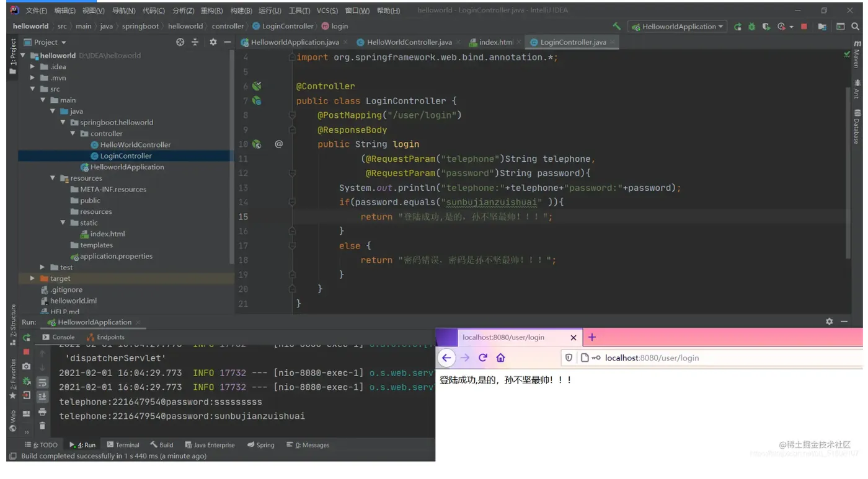Toggle scroll to end of console

pos(42,397)
